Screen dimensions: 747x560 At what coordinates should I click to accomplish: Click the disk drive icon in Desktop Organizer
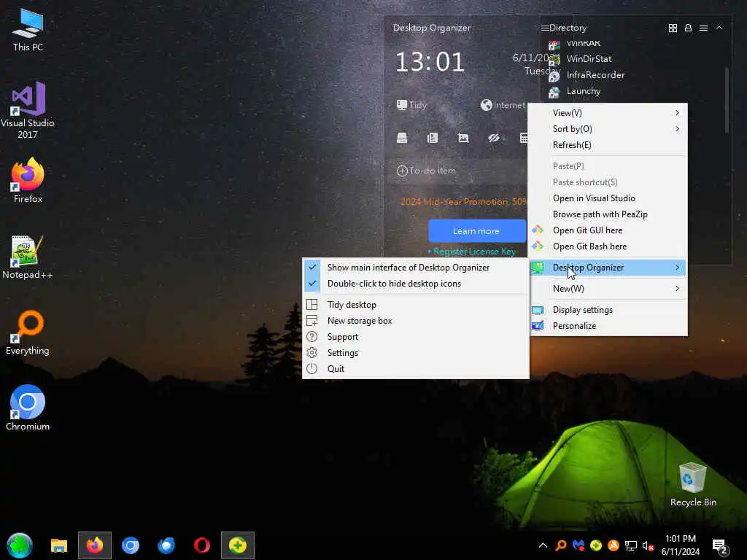(402, 138)
